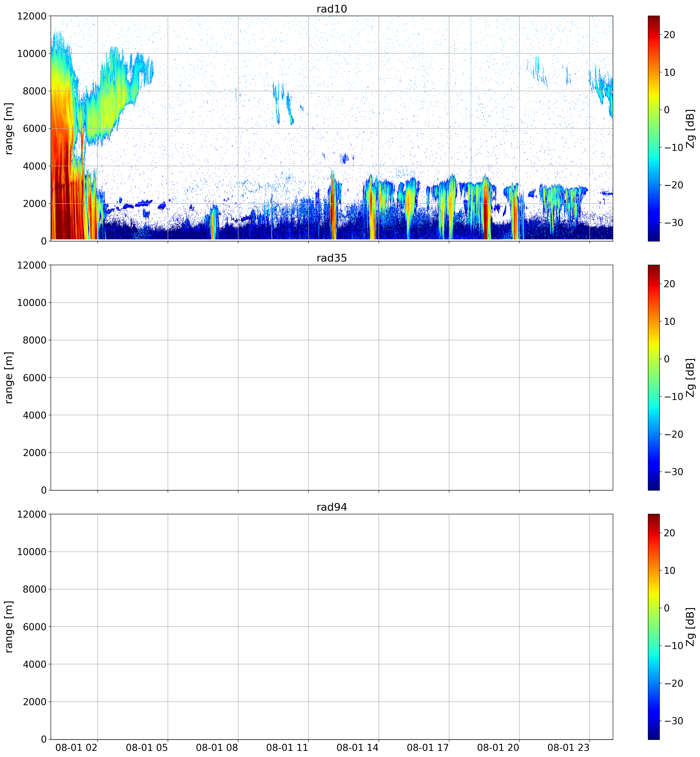This screenshot has width=700, height=757.
Task: Click the rad10 reflectivity heatmap
Action: pyautogui.click(x=332, y=128)
